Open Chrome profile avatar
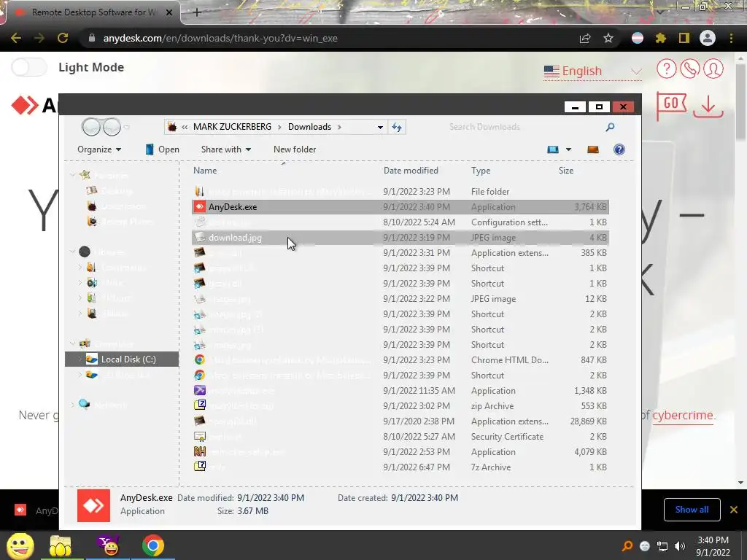 [x=708, y=38]
